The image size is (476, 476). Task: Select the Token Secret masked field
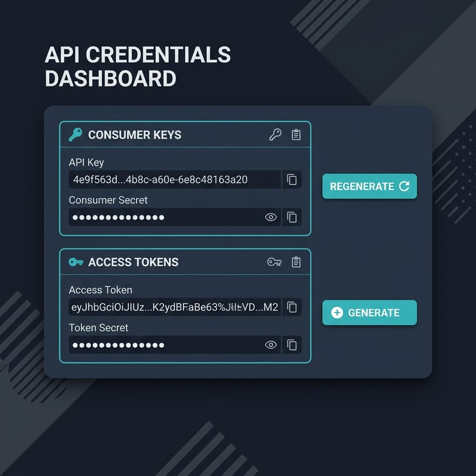click(x=175, y=344)
